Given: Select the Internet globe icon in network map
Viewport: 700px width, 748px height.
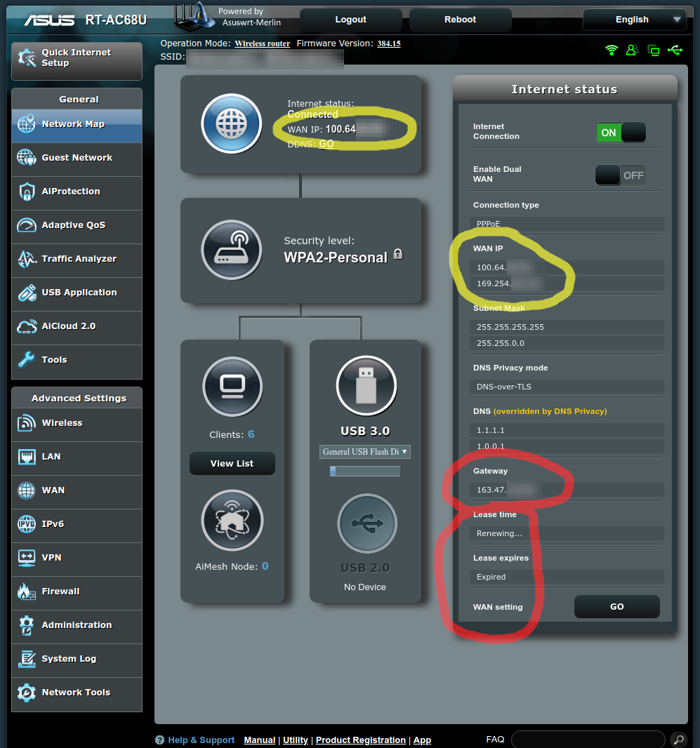Looking at the screenshot, I should pyautogui.click(x=232, y=123).
